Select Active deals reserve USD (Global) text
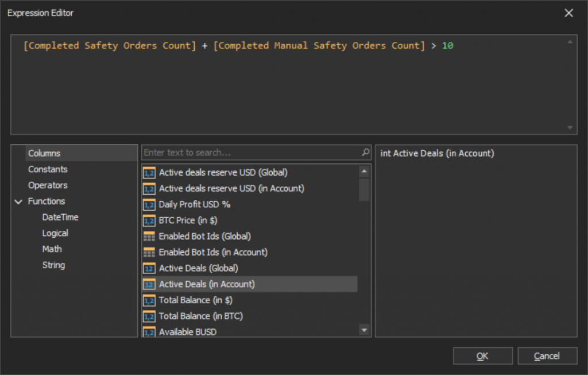588x375 pixels. pos(223,172)
